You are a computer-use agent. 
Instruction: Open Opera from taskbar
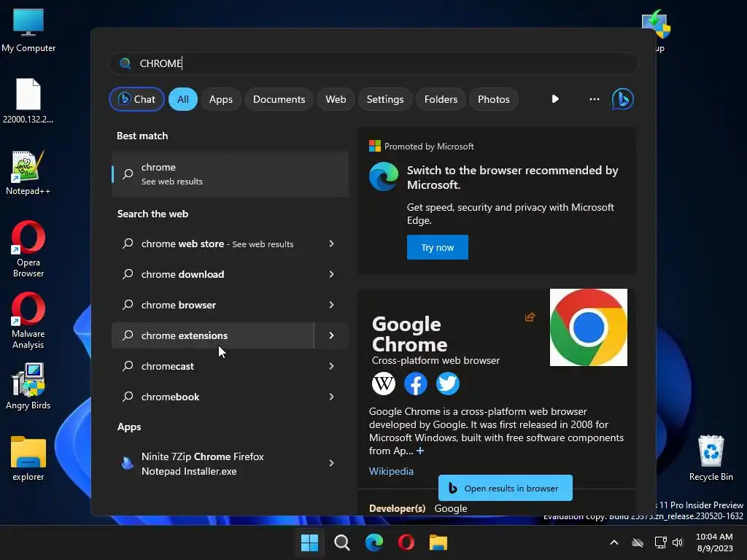pyautogui.click(x=406, y=542)
